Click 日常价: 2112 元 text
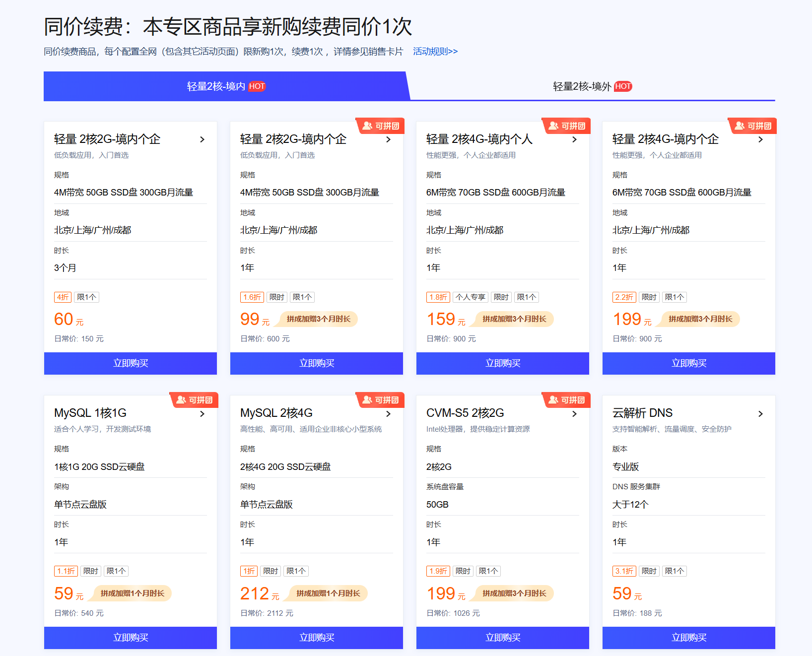The image size is (812, 656). click(x=267, y=613)
